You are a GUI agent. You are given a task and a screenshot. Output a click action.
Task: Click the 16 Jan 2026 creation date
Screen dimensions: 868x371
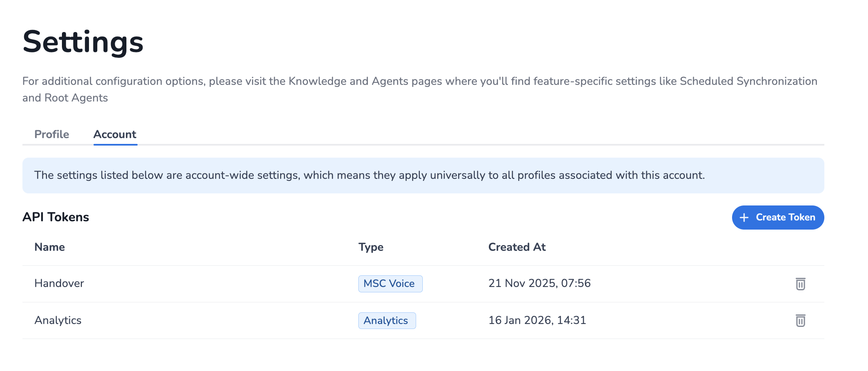click(537, 320)
